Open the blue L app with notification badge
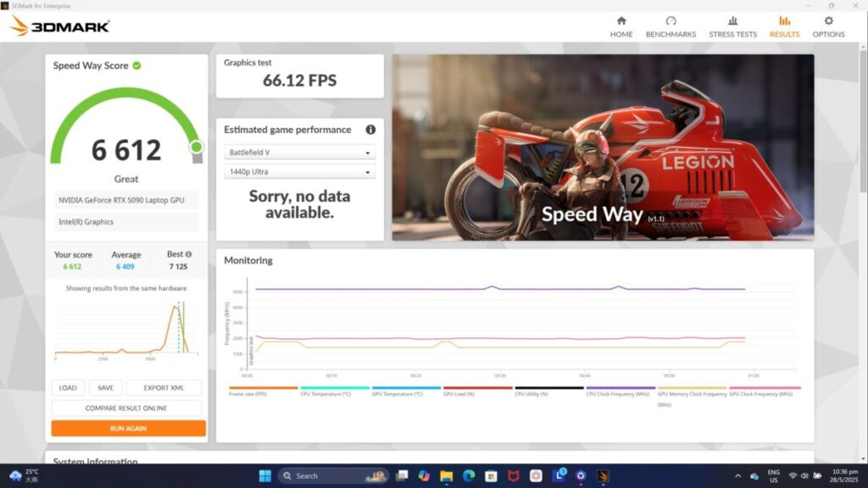The width and height of the screenshot is (868, 488). [x=559, y=474]
